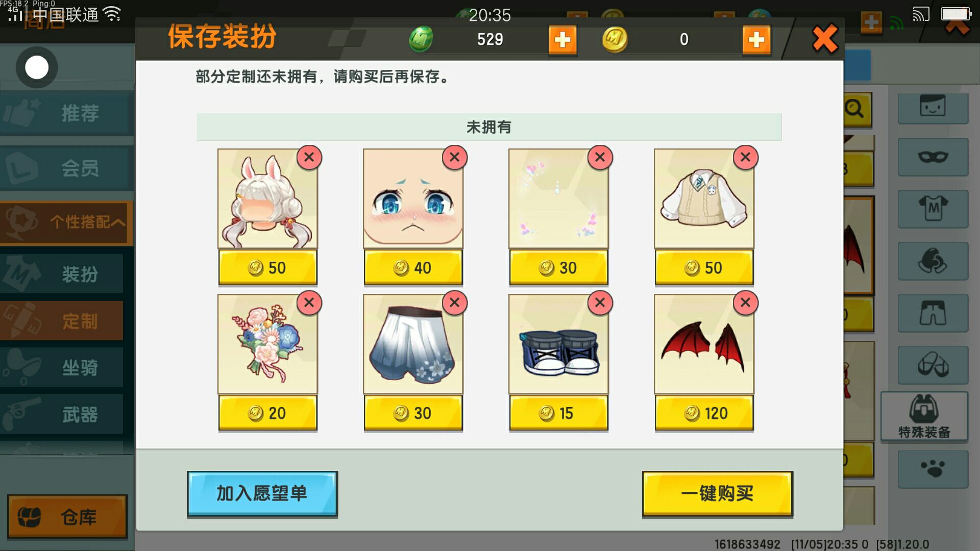
Task: Open the mask category icon
Action: coord(933,157)
